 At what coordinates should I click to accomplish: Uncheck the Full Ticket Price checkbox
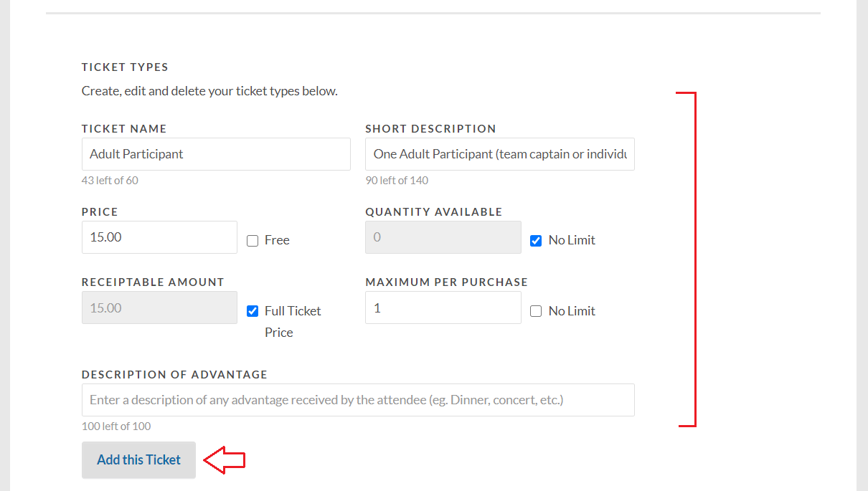(253, 311)
